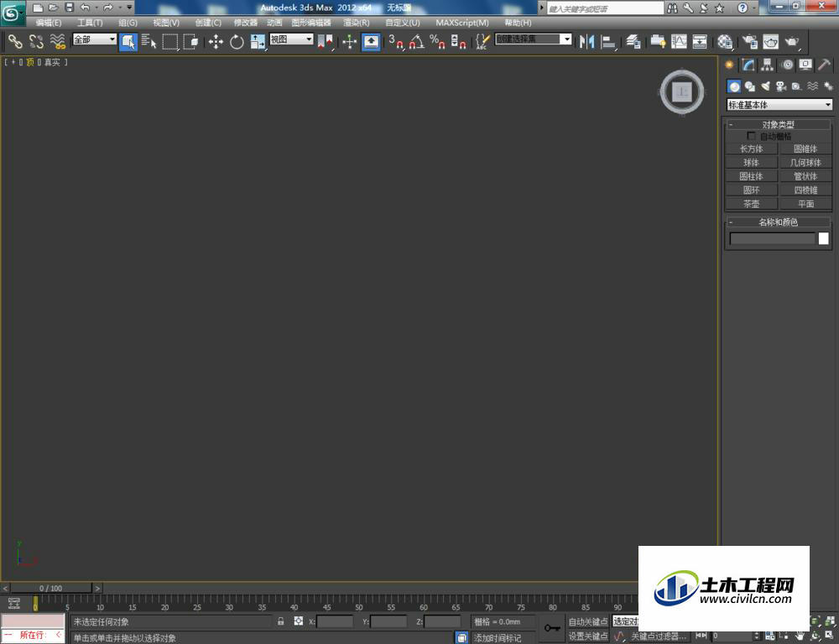The height and width of the screenshot is (644, 839).
Task: Expand the help button dropdown arrow
Action: coord(754,8)
